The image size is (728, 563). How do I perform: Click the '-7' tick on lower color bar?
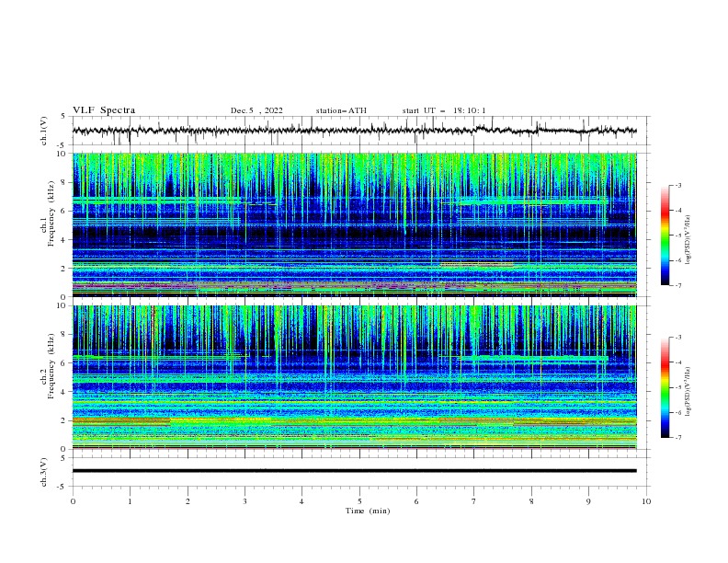tap(677, 438)
